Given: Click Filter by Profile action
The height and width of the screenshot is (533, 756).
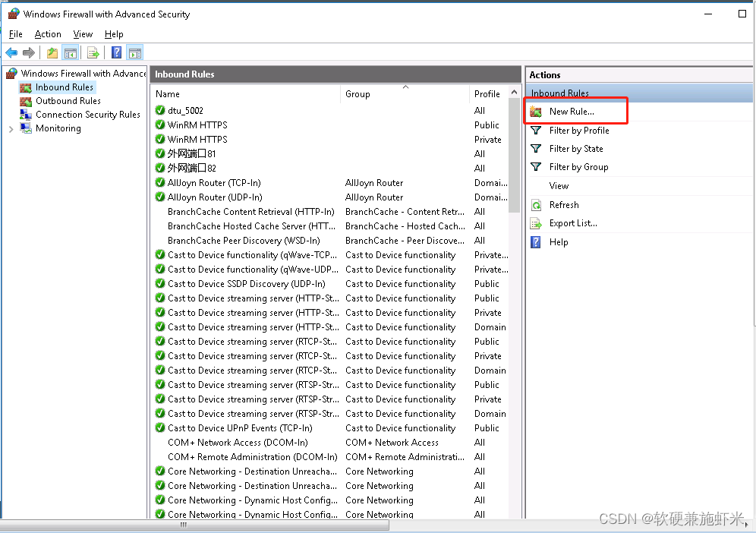Looking at the screenshot, I should pos(579,131).
